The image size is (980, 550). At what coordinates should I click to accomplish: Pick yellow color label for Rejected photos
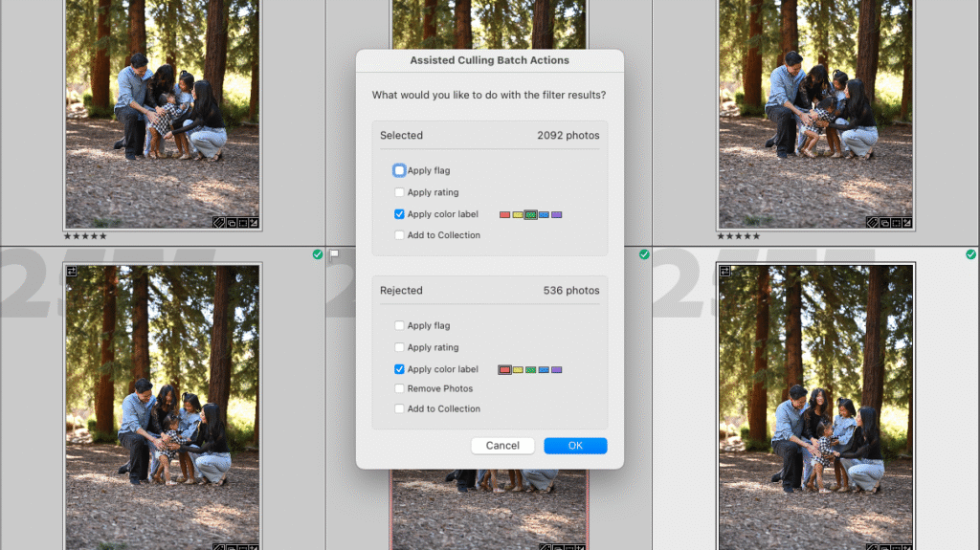pyautogui.click(x=518, y=370)
